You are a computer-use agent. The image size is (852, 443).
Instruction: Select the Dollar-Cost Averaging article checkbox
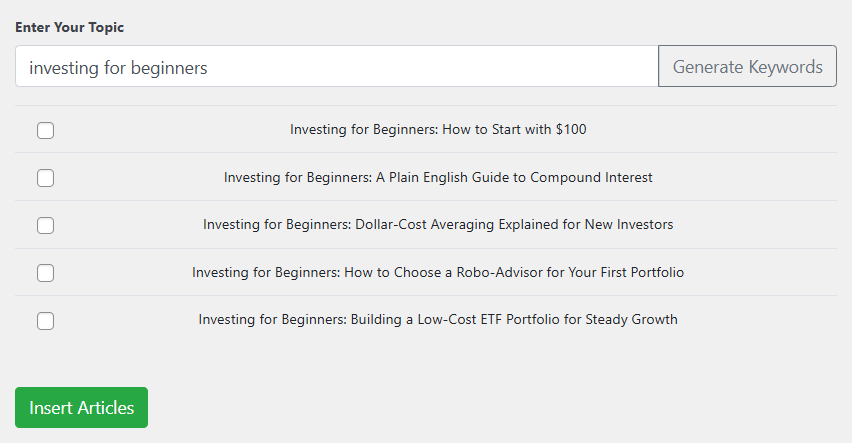[x=45, y=225]
